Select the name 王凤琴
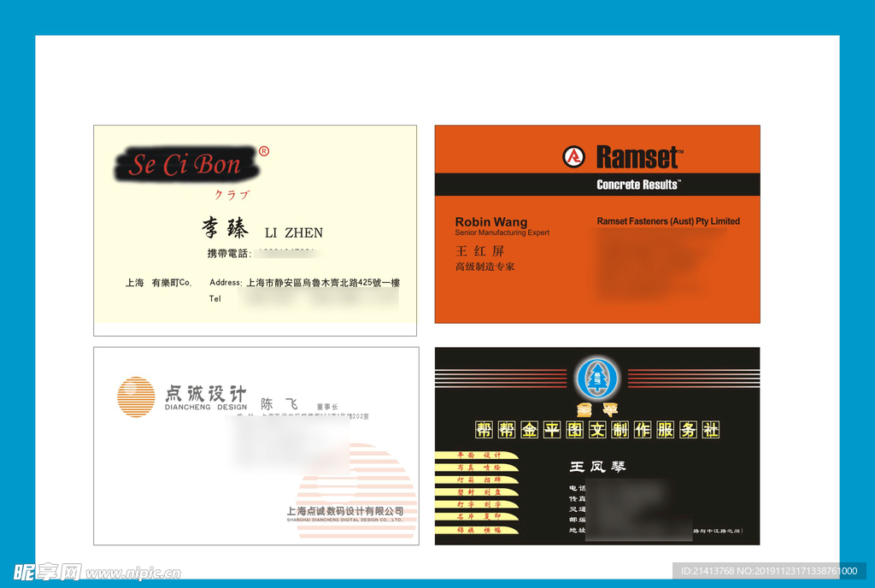This screenshot has height=588, width=875. coord(597,467)
